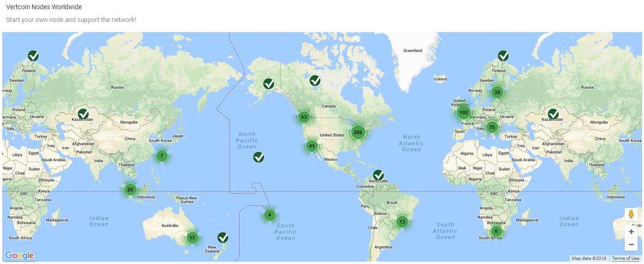Screen dimensions: 644x264
Task: Click the Greenland label on the map
Action: (413, 51)
